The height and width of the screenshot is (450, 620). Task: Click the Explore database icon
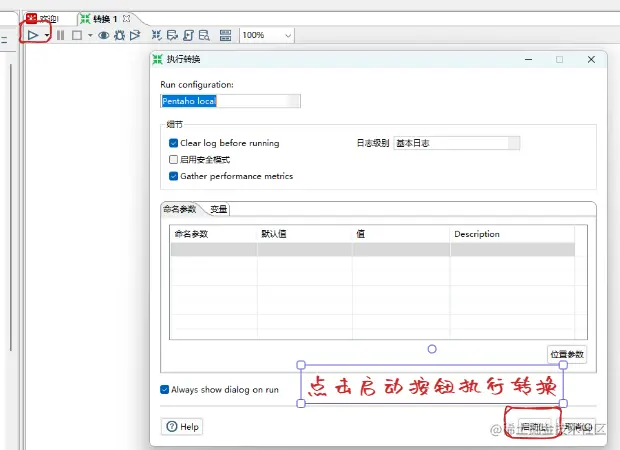pos(204,35)
